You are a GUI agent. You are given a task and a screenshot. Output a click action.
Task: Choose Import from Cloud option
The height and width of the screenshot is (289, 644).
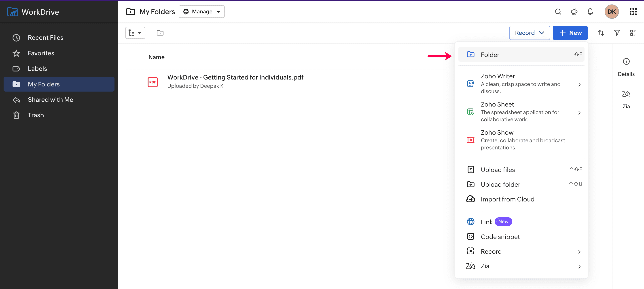click(x=507, y=199)
